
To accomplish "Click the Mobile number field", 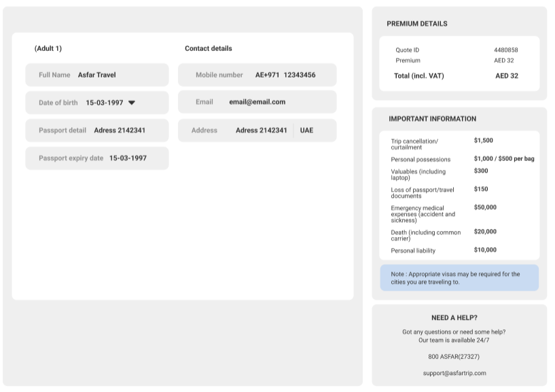I will [257, 75].
